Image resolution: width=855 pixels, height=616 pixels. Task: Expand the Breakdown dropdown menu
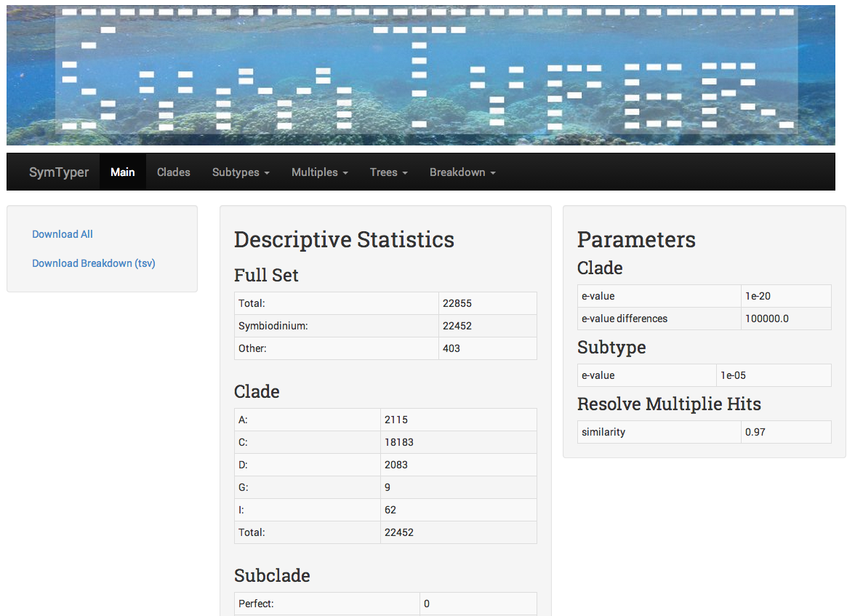[462, 172]
